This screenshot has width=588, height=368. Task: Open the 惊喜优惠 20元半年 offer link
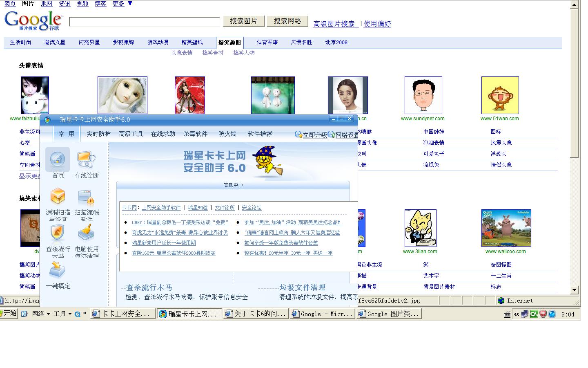click(289, 253)
